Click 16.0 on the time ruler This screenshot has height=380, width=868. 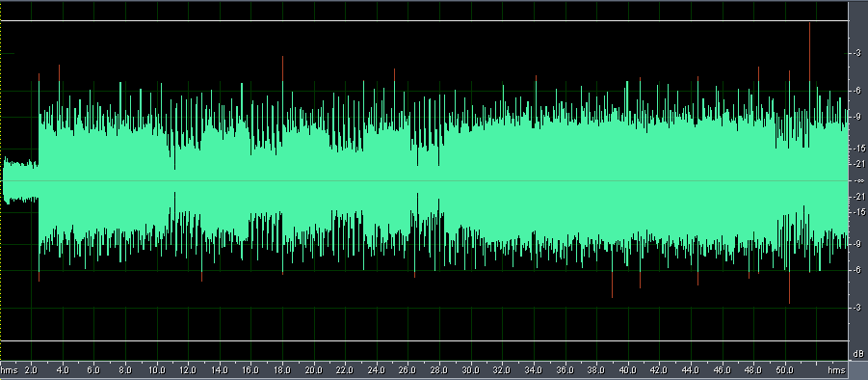[x=251, y=369]
